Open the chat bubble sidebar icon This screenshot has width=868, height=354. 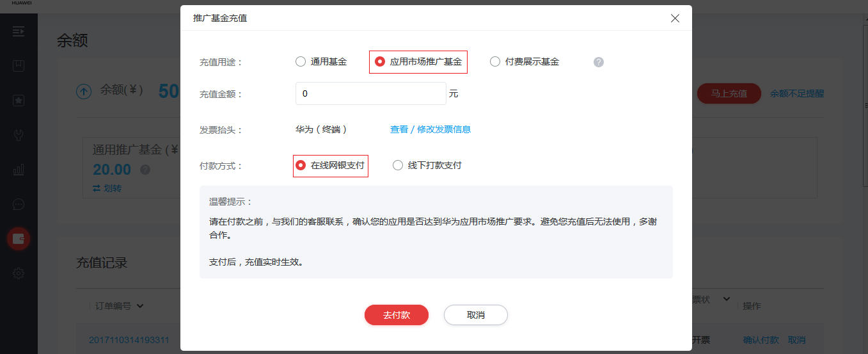click(19, 204)
